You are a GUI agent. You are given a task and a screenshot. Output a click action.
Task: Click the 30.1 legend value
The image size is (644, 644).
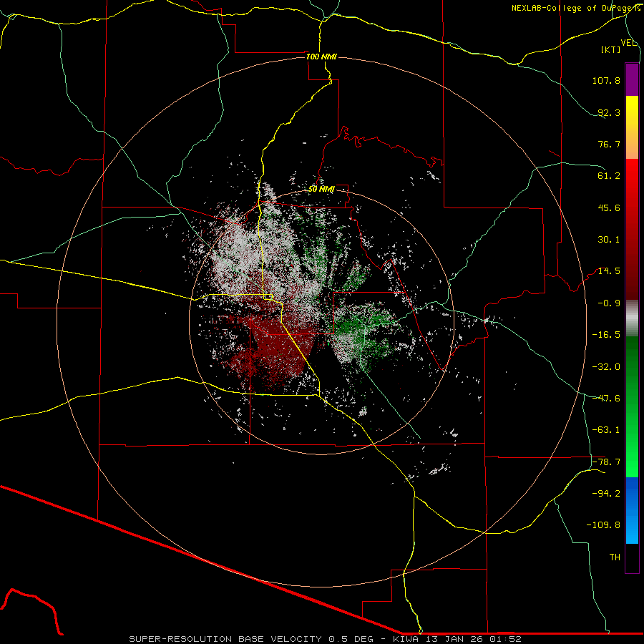click(609, 240)
